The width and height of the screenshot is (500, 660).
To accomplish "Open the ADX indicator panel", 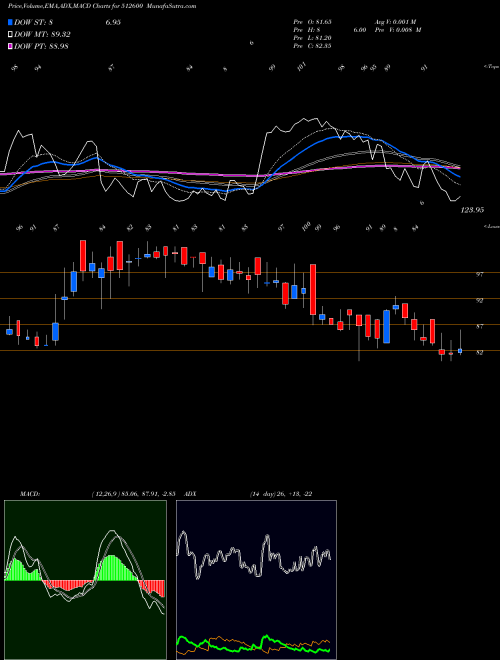I will click(x=256, y=580).
